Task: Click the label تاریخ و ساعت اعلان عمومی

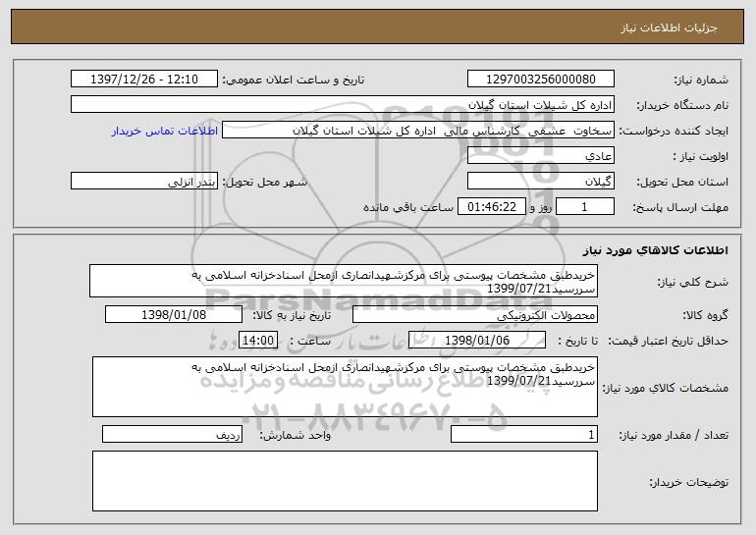Action: coord(294,80)
